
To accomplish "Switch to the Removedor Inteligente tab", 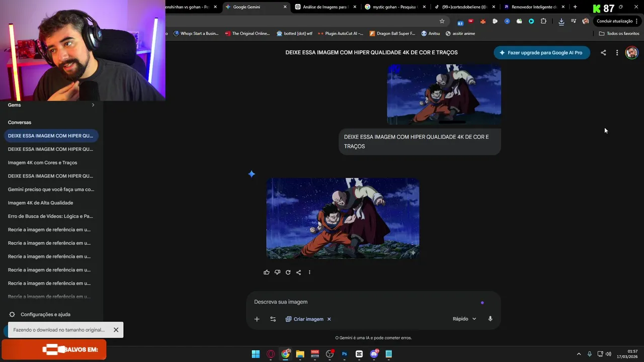I will click(533, 7).
